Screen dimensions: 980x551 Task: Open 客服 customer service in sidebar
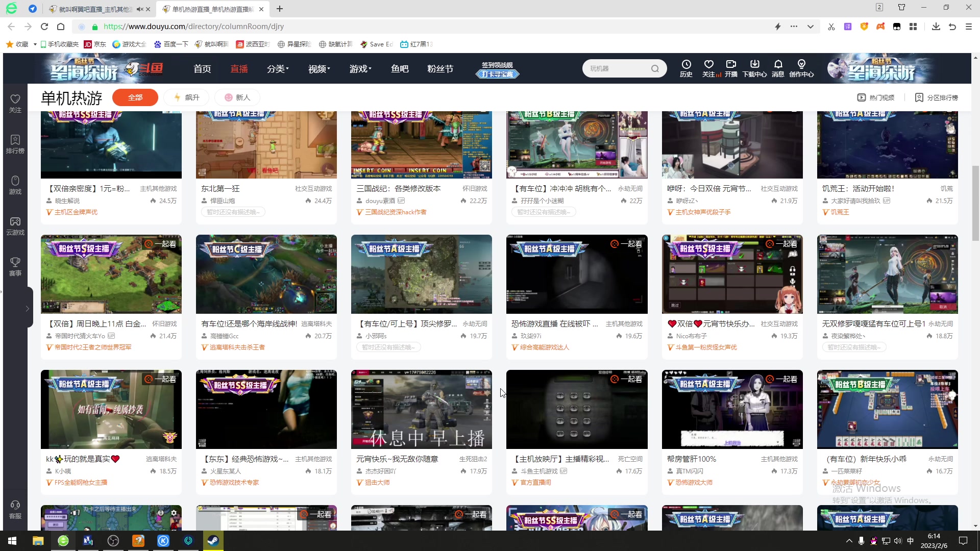pyautogui.click(x=15, y=509)
